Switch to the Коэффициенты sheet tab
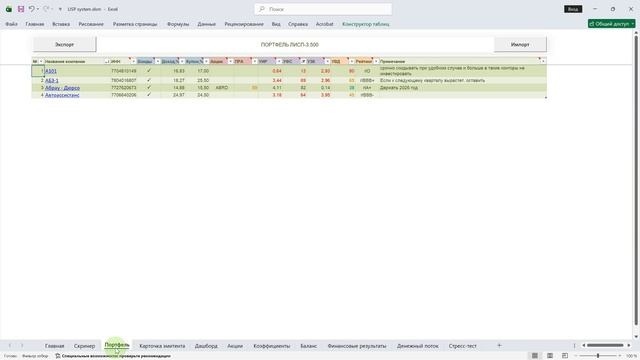Screen dimensions: 640x360 (272, 346)
